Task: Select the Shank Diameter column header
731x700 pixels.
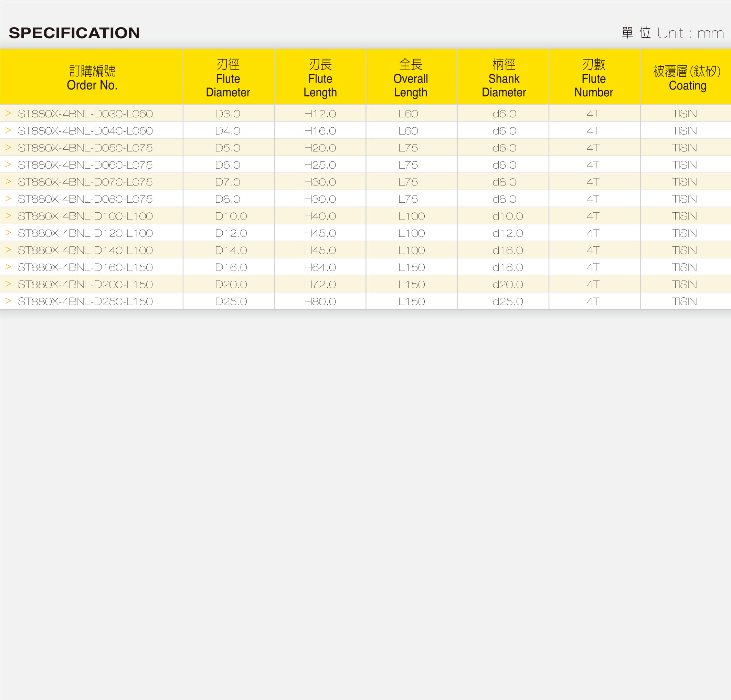Action: coord(503,77)
